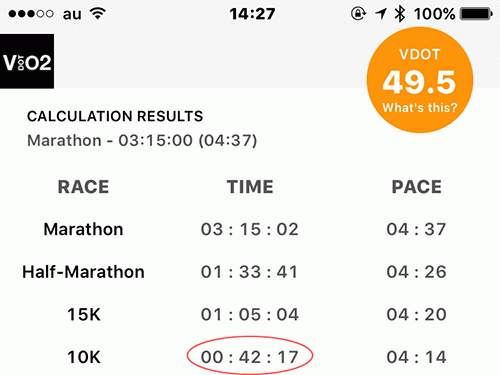Tap the 10K pace 04:14

pyautogui.click(x=417, y=357)
